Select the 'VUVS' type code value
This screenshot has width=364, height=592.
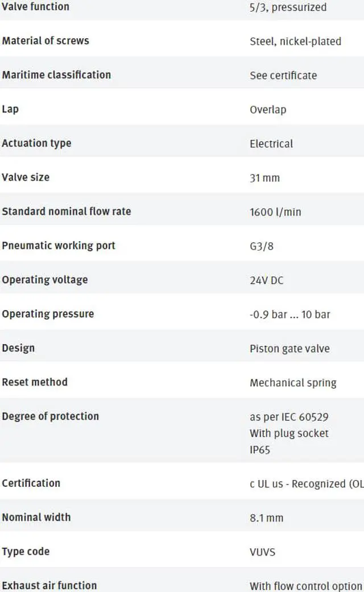pyautogui.click(x=262, y=552)
